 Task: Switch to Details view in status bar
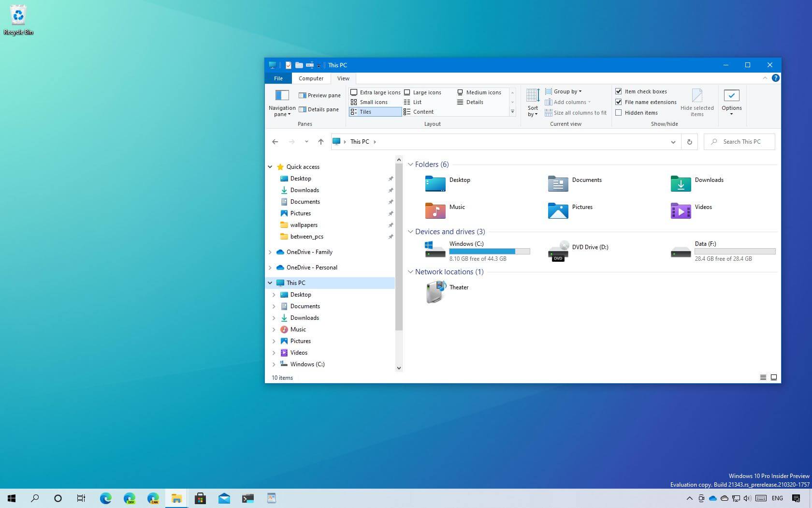coord(763,377)
